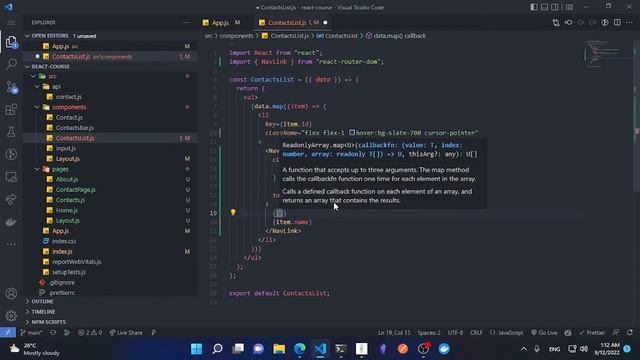
Task: Click the lightbulb code action on line 19
Action: pyautogui.click(x=233, y=212)
